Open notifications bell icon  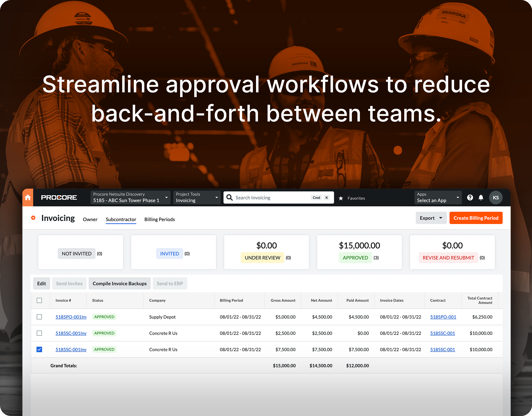point(481,198)
